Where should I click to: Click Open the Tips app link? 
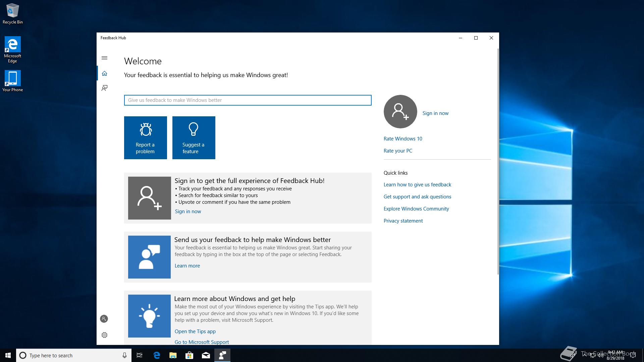[195, 331]
